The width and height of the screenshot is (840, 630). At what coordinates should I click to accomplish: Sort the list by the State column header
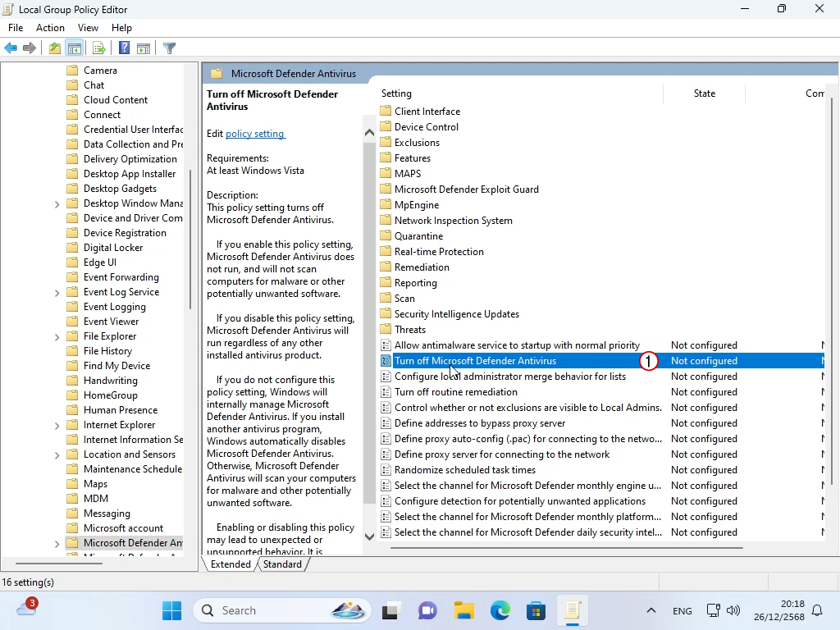[704, 94]
